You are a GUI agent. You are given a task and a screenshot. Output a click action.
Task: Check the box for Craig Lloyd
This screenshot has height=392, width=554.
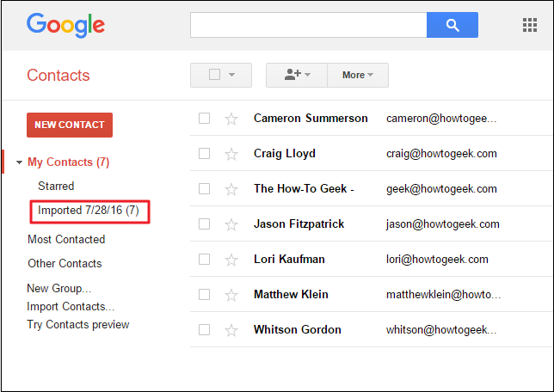(x=204, y=154)
